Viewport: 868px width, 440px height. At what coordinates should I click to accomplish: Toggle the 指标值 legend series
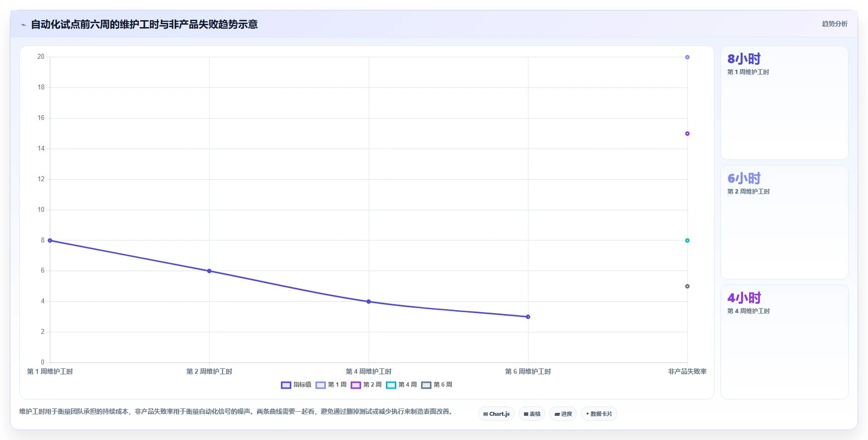(296, 385)
